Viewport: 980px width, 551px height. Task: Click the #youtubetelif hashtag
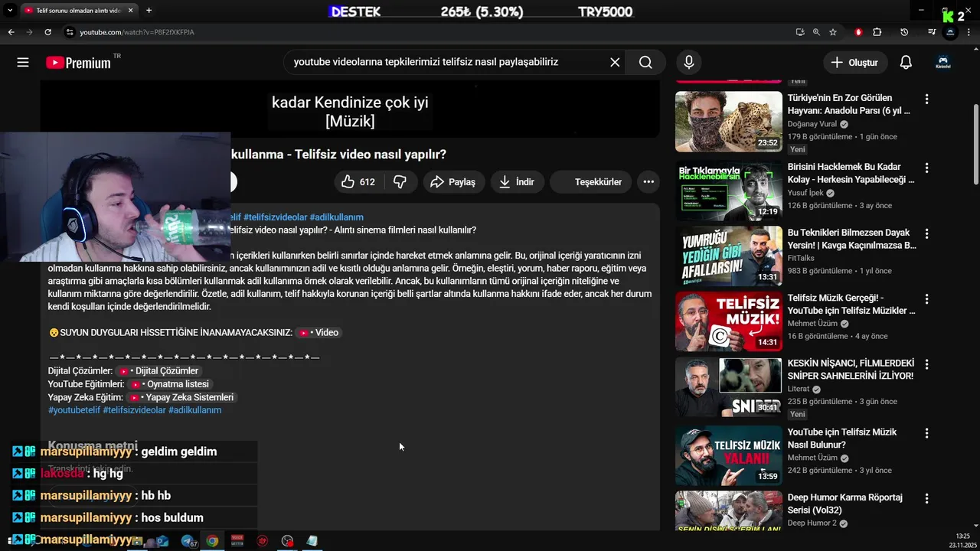(73, 410)
